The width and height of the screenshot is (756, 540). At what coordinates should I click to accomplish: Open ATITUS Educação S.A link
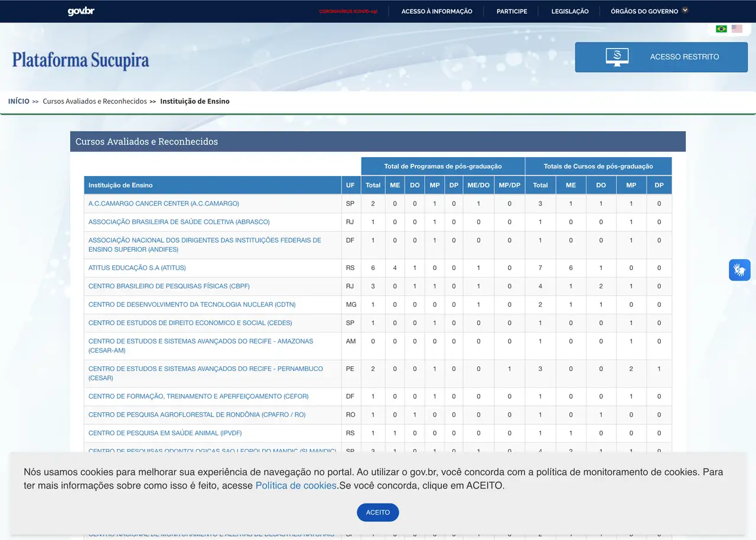coord(137,268)
